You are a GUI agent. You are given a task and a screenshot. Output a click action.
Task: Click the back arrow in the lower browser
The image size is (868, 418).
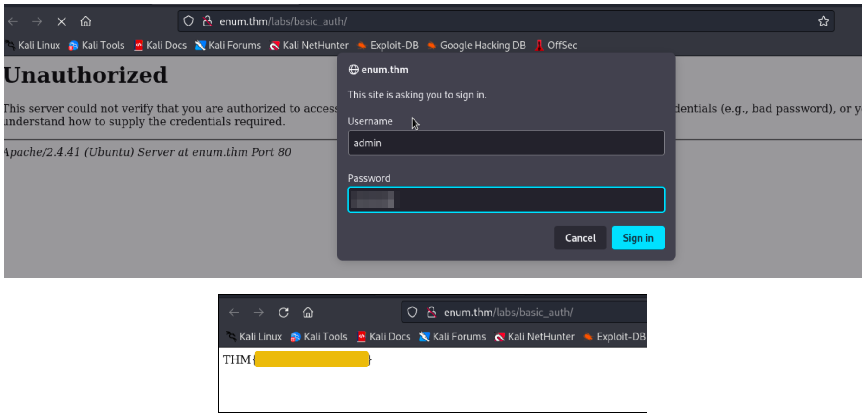(x=234, y=313)
